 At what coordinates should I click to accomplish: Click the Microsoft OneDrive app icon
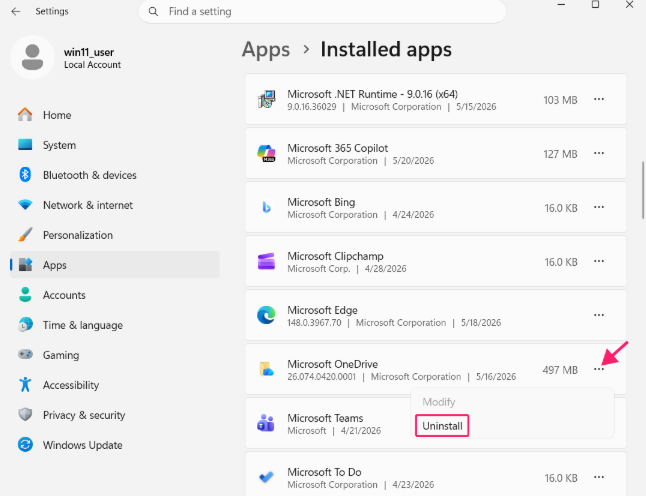[267, 369]
